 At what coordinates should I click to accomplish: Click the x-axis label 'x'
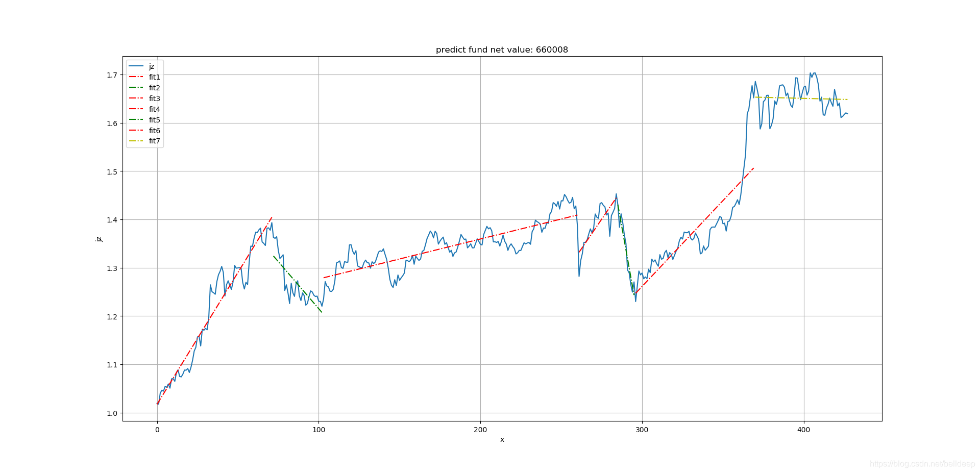[502, 440]
